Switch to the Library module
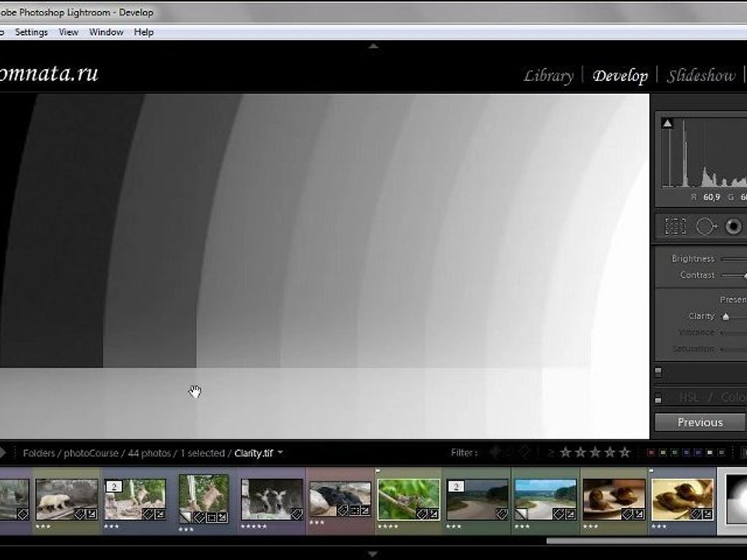 coord(549,75)
